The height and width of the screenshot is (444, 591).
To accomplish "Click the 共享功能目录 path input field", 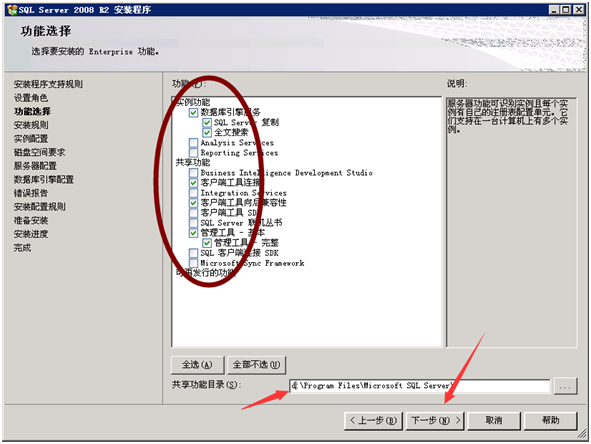I will (x=420, y=386).
